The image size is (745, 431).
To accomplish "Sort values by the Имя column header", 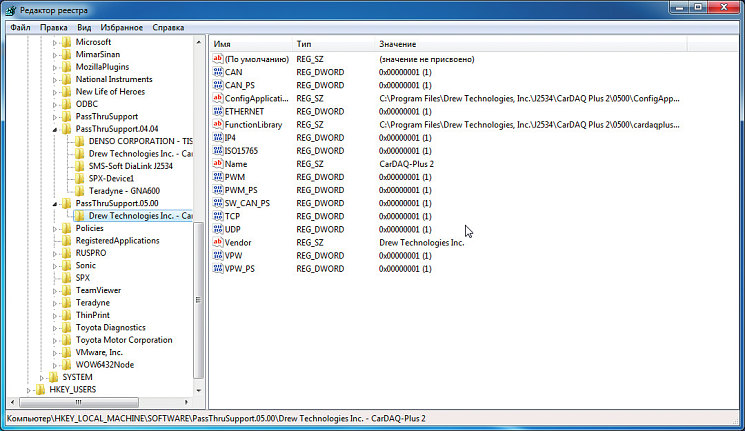I will click(x=250, y=44).
